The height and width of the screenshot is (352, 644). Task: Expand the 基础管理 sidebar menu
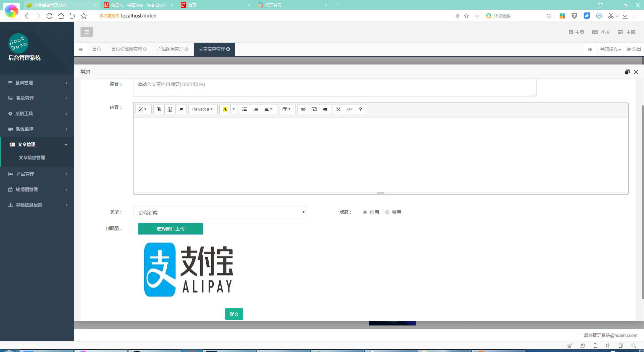pyautogui.click(x=37, y=83)
